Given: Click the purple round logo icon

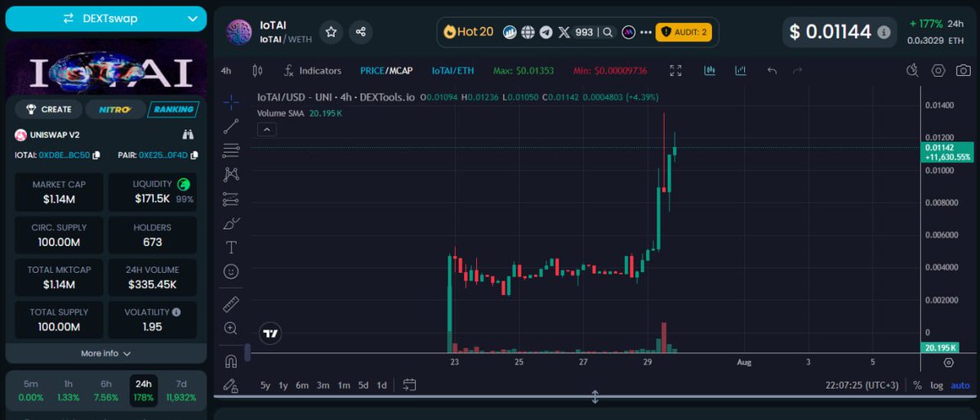Looking at the screenshot, I should [628, 32].
